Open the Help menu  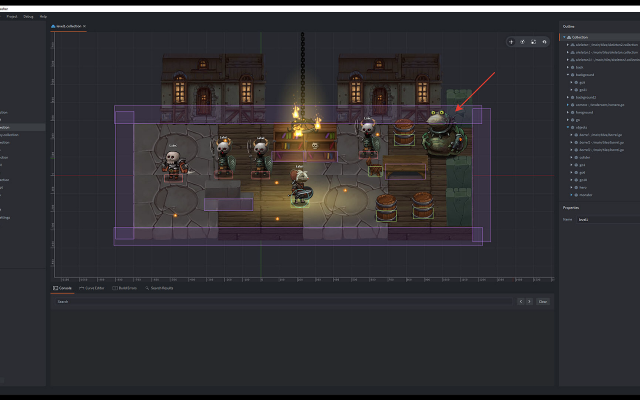click(43, 17)
